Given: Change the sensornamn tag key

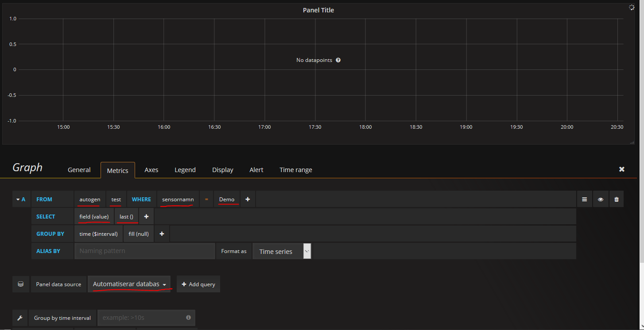Looking at the screenshot, I should [x=178, y=200].
